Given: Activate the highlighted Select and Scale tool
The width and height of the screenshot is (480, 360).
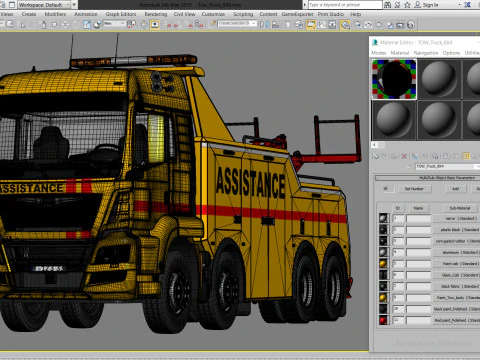Looking at the screenshot, I should (x=87, y=25).
